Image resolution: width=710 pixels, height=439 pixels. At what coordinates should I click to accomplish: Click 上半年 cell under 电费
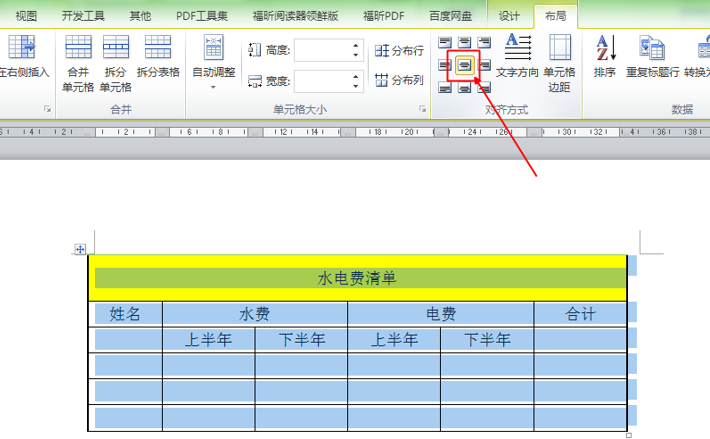point(394,339)
